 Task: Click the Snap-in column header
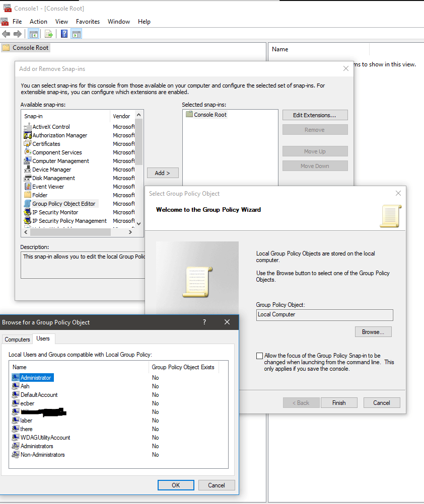(x=66, y=116)
